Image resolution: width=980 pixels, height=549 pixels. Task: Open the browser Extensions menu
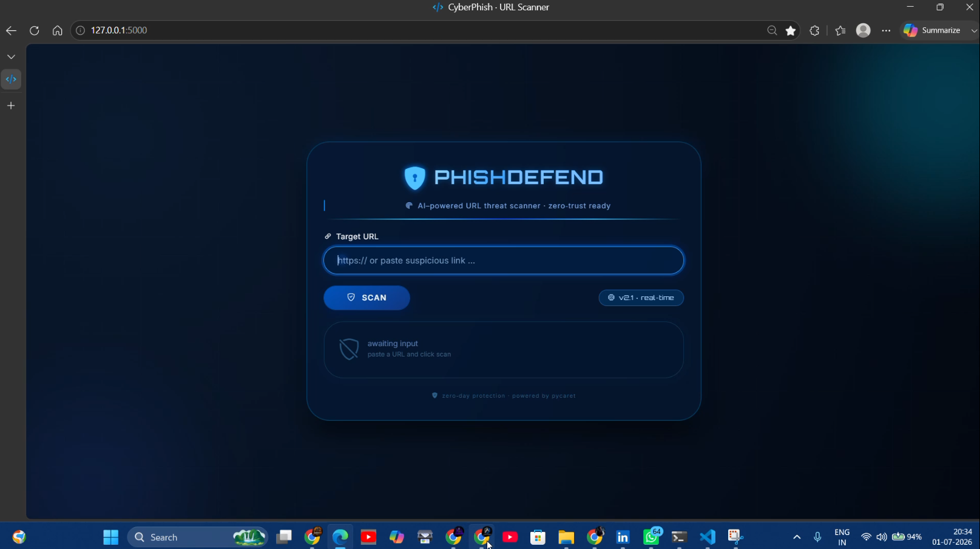[814, 30]
